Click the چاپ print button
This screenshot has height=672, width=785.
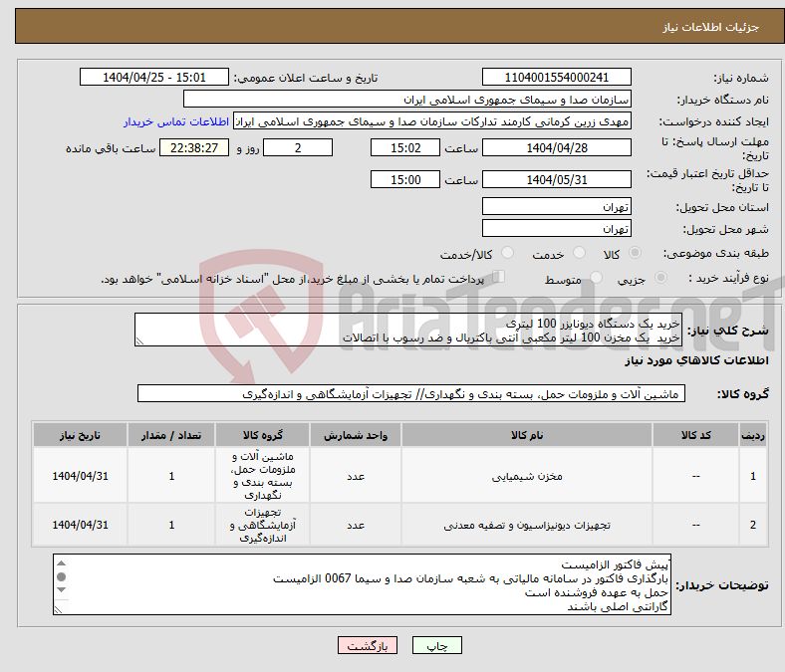pos(437,645)
